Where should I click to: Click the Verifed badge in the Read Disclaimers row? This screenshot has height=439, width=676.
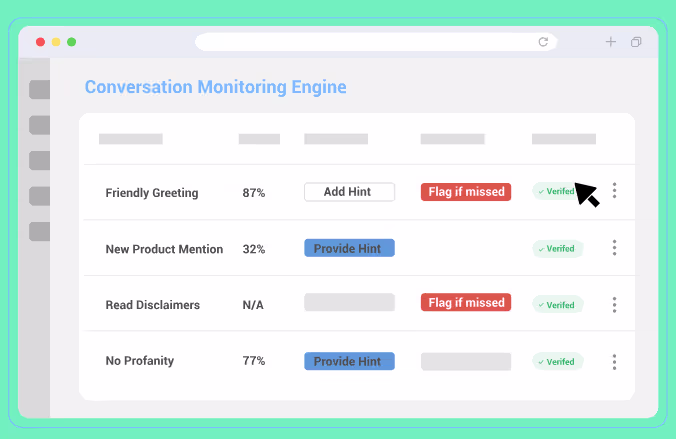tap(558, 305)
